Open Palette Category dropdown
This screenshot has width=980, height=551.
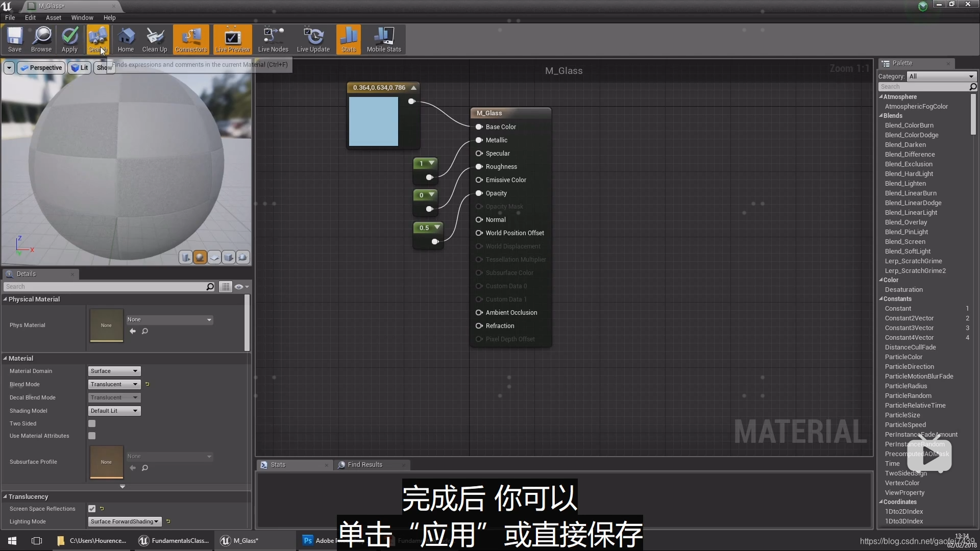(x=941, y=76)
